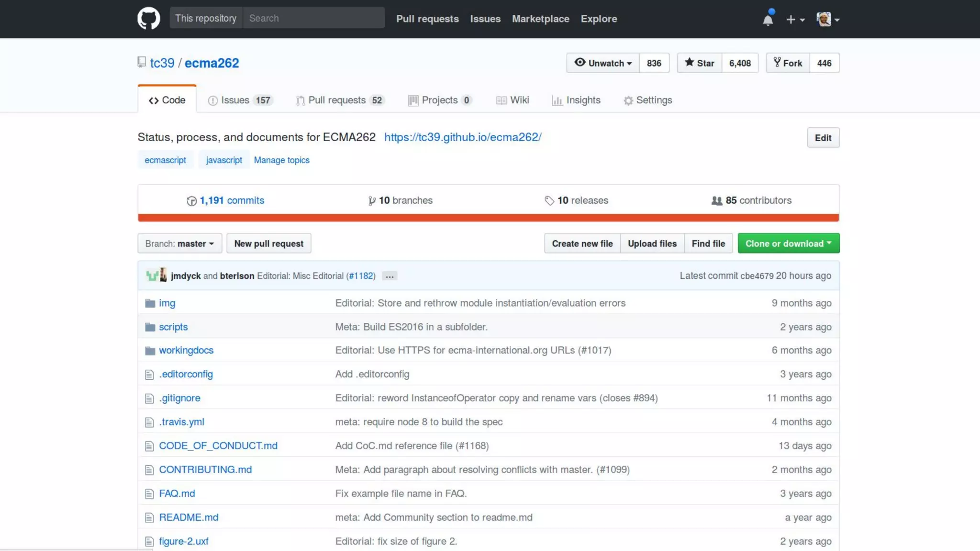
Task: Click the commits history clock icon
Action: (191, 201)
